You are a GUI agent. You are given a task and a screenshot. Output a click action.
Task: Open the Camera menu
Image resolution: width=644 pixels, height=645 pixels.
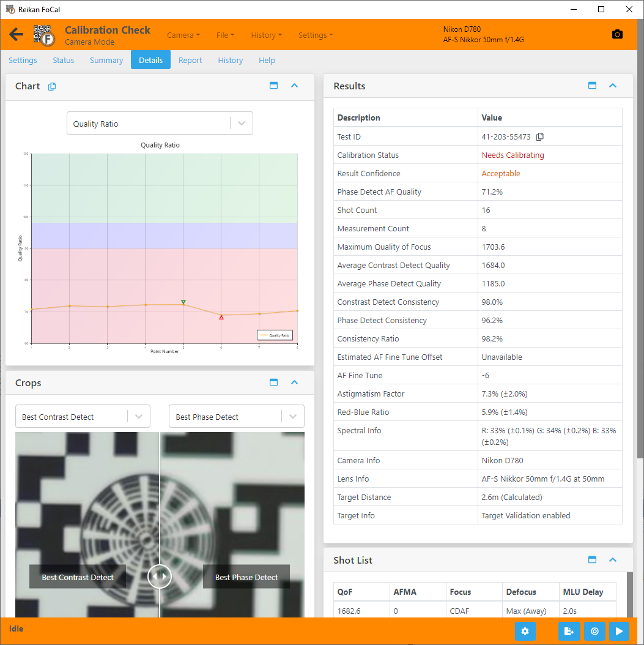coord(183,35)
